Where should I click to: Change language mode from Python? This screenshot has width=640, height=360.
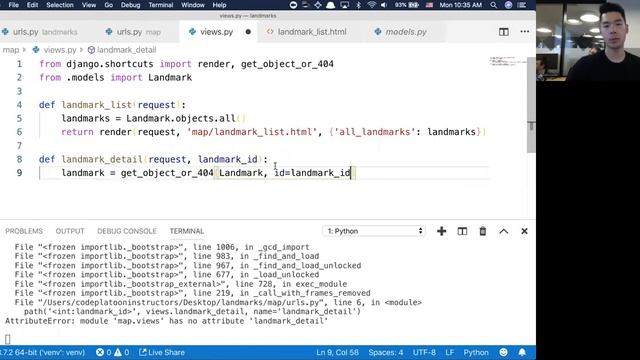point(476,352)
